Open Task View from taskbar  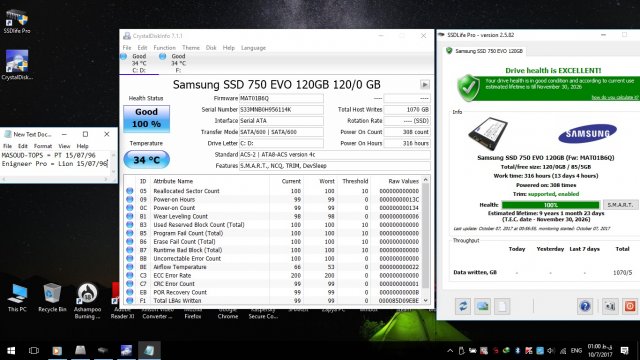point(34,350)
